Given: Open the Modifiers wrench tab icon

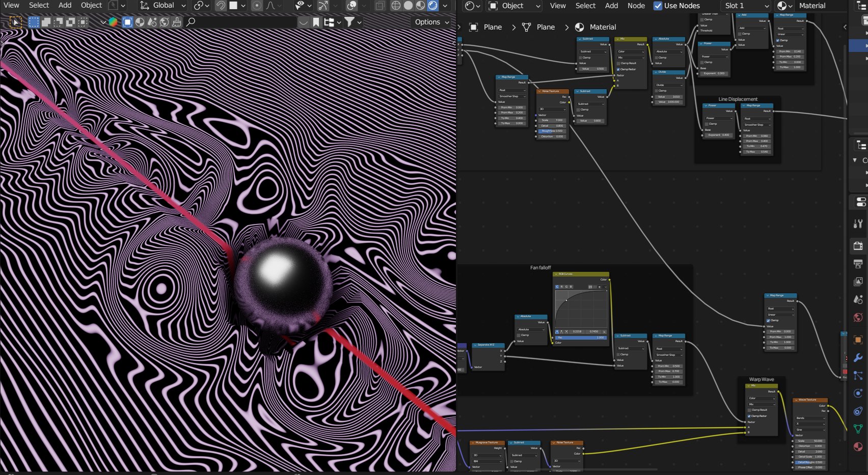Looking at the screenshot, I should point(858,357).
